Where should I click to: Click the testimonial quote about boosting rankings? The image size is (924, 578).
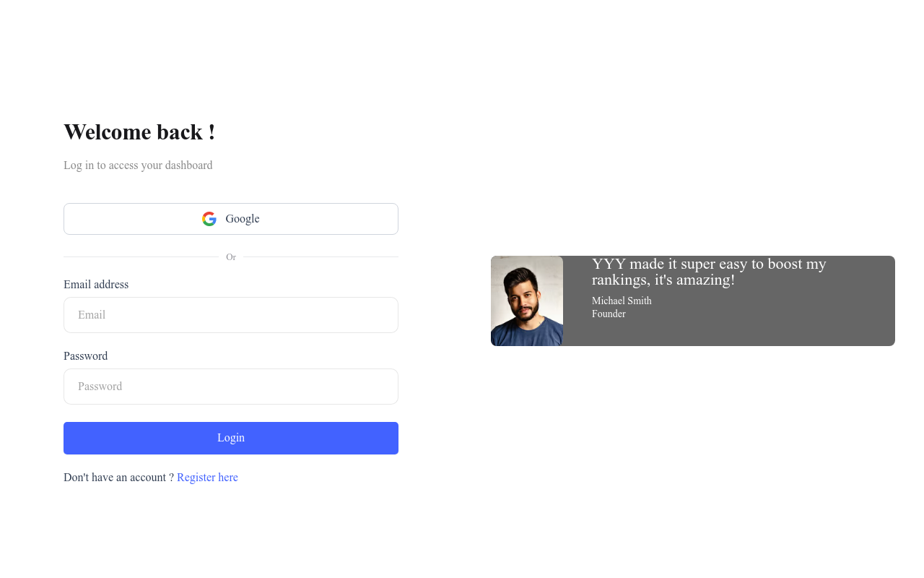[x=709, y=272]
